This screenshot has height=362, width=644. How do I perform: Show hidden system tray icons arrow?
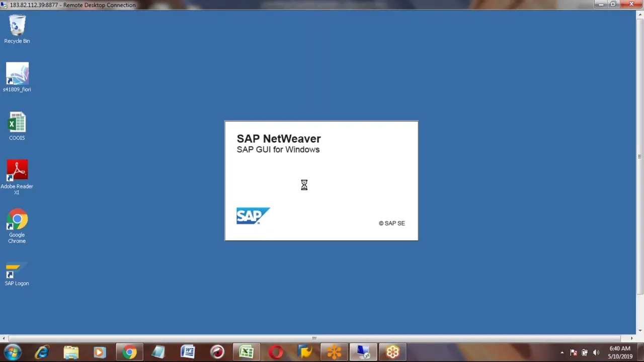[562, 352]
